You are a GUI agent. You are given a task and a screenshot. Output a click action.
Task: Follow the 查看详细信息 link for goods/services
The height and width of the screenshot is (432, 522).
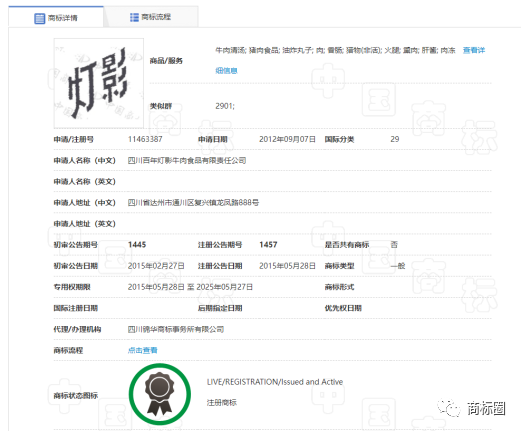[474, 50]
